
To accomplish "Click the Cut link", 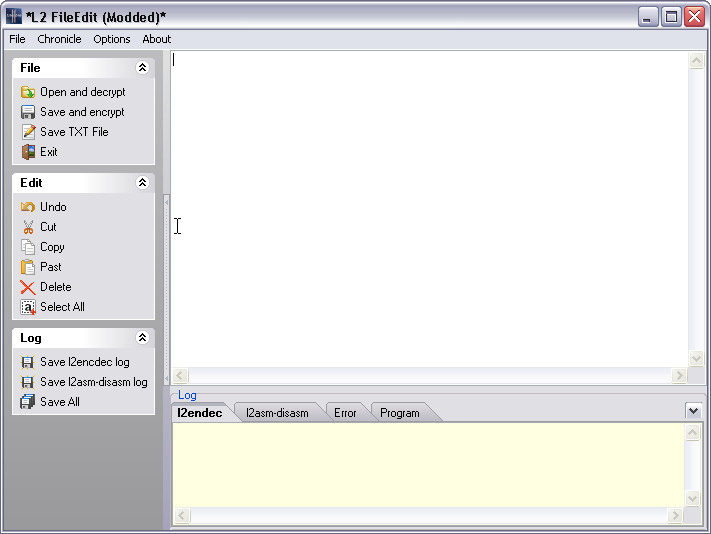I will [x=48, y=227].
